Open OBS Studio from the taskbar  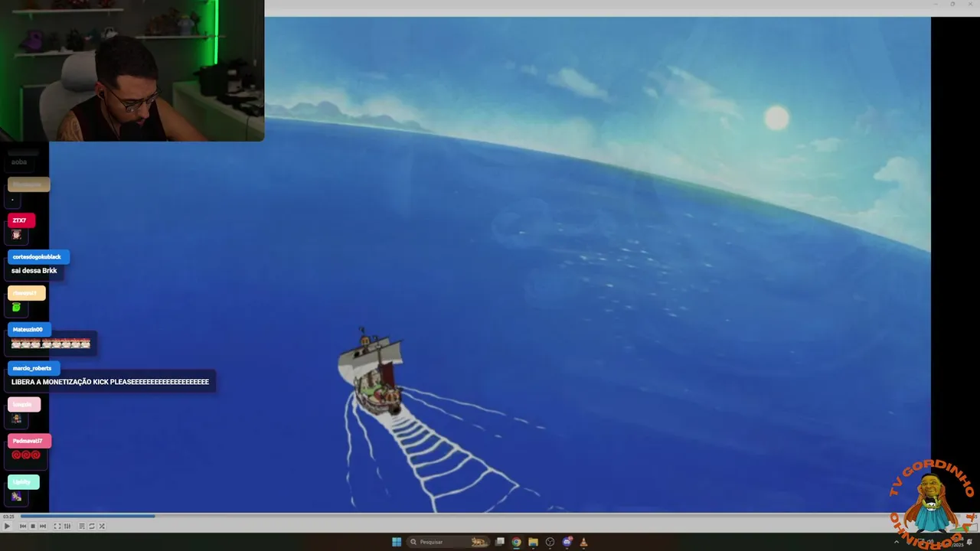[x=550, y=542]
